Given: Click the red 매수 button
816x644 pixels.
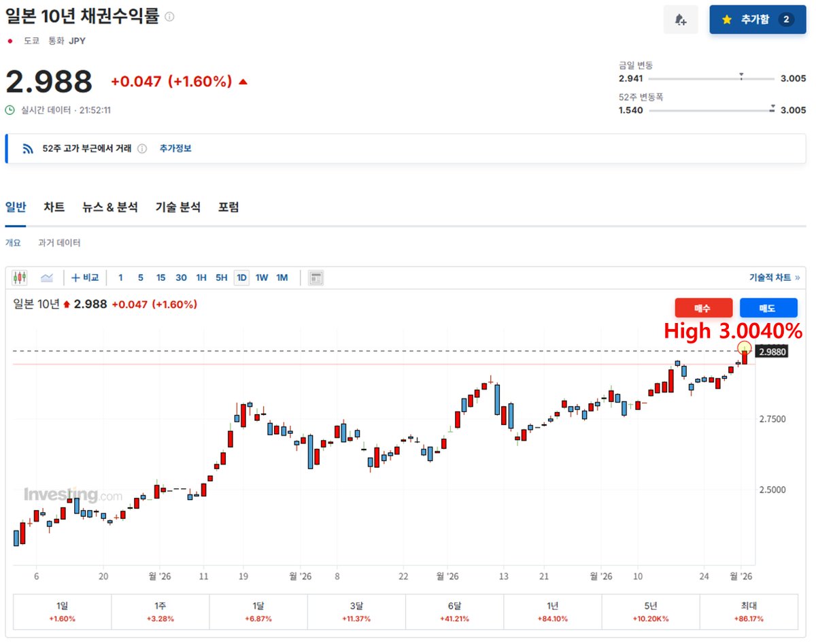Looking at the screenshot, I should pos(703,308).
